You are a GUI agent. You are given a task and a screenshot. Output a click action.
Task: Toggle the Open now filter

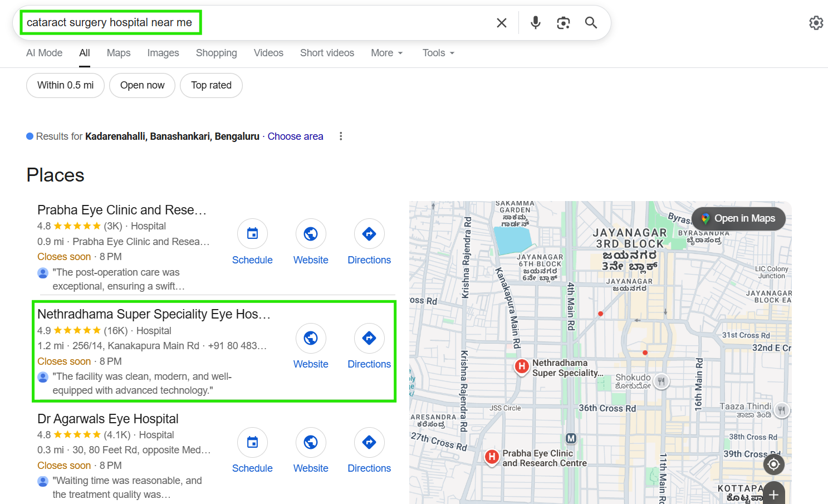point(142,85)
